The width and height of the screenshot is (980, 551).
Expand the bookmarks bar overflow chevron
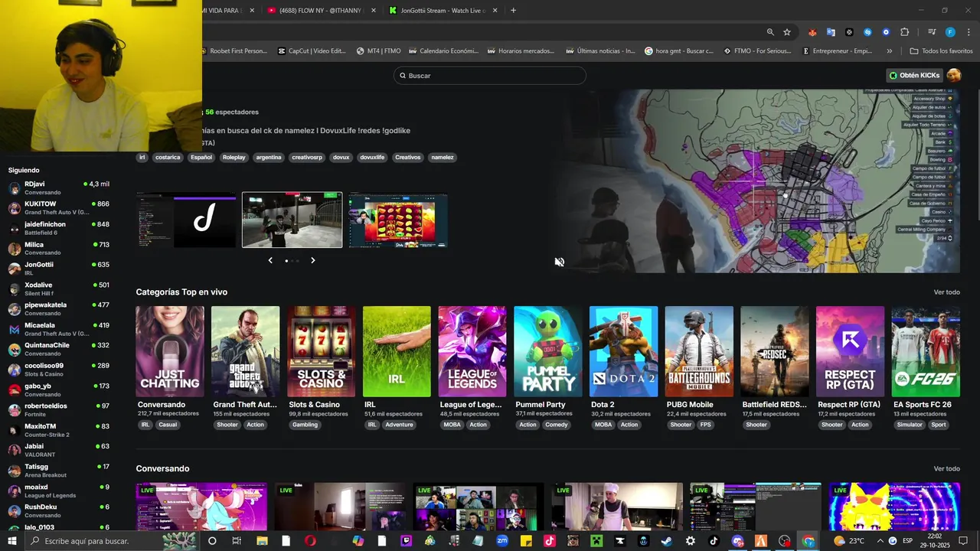click(x=889, y=51)
